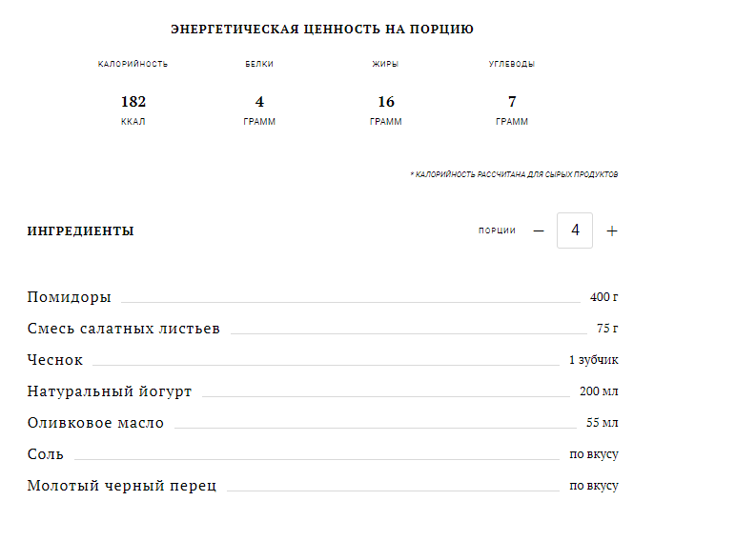The width and height of the screenshot is (756, 541).
Task: Decrease portions with the minus button
Action: click(x=539, y=231)
